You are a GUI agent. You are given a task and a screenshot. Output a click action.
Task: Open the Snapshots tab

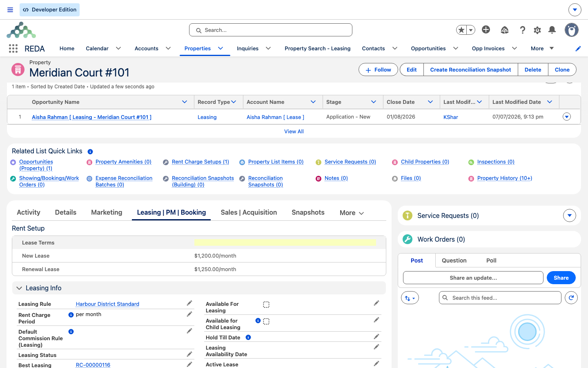tap(308, 213)
